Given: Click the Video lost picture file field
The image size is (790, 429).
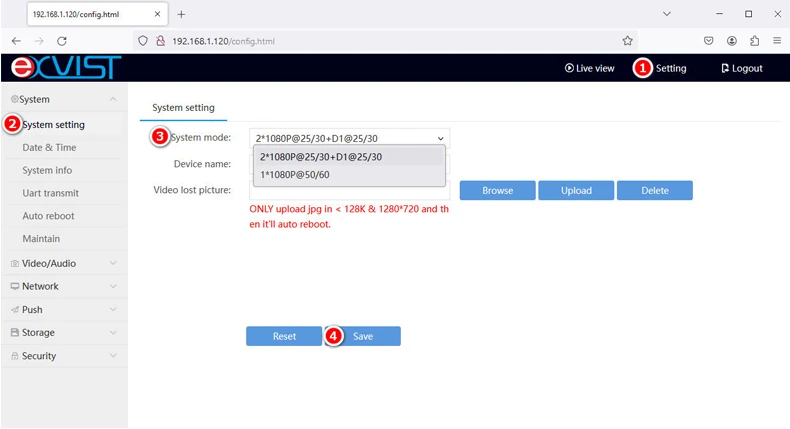Looking at the screenshot, I should (x=349, y=192).
